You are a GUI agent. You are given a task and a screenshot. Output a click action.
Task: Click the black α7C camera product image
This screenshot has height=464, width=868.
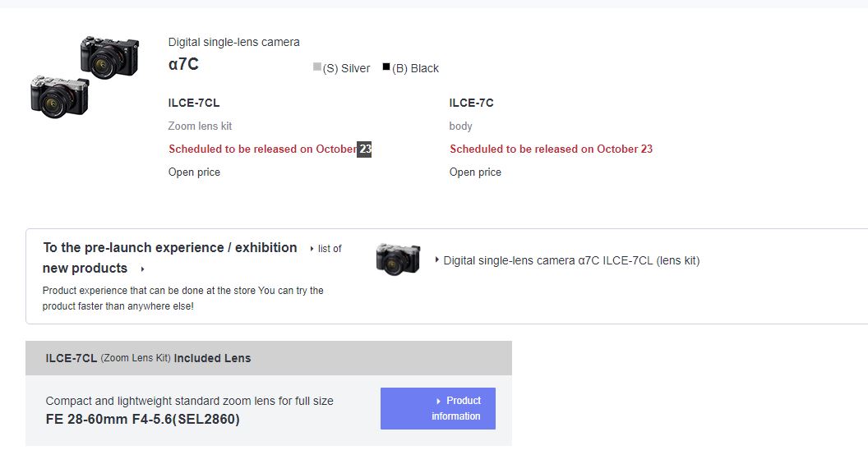point(108,57)
